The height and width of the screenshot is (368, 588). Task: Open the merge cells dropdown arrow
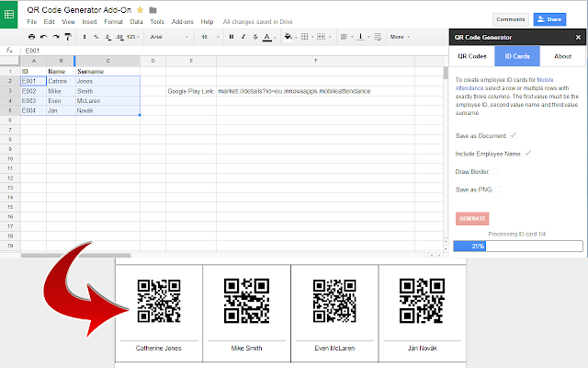330,37
